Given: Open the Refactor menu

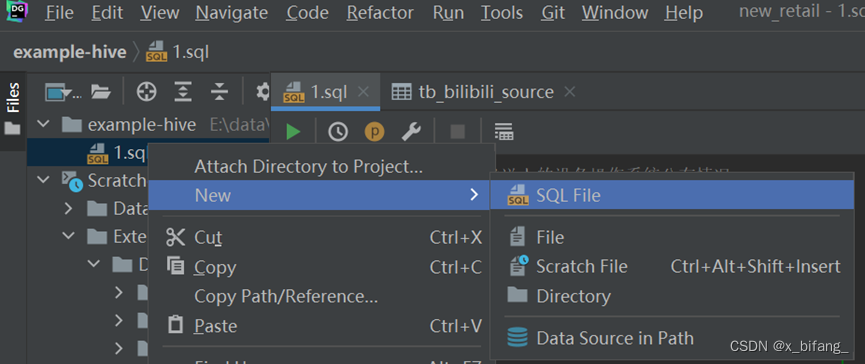Looking at the screenshot, I should click(380, 12).
